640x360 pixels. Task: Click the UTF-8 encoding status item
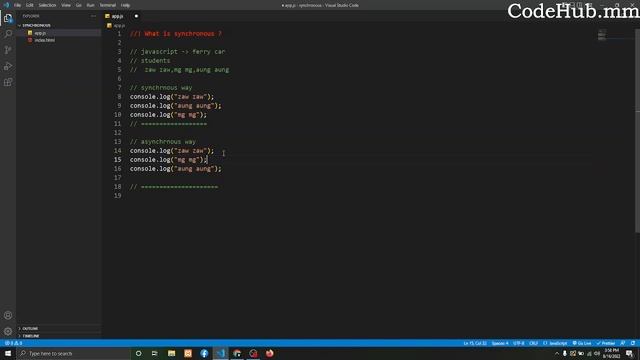519,343
